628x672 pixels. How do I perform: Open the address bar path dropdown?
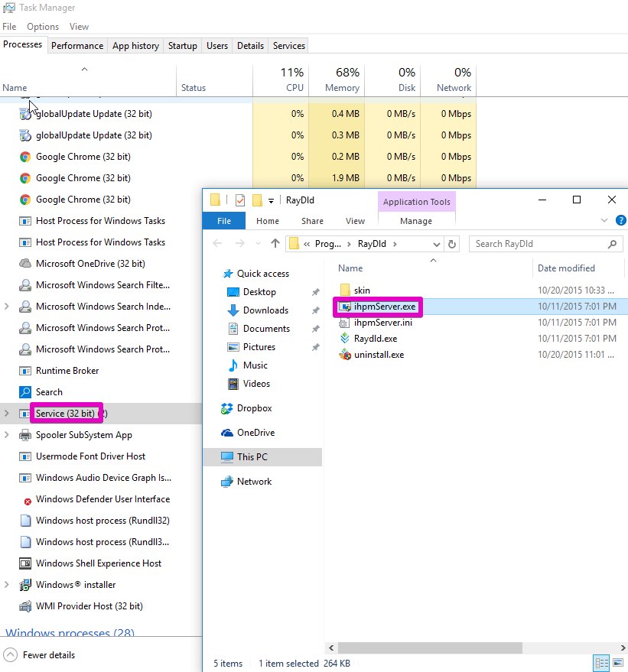(437, 244)
